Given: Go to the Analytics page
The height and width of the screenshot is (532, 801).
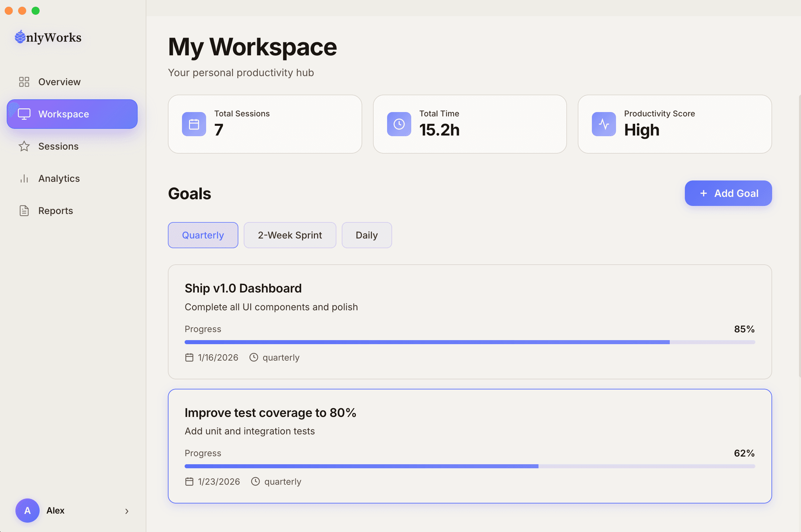Looking at the screenshot, I should 59,178.
